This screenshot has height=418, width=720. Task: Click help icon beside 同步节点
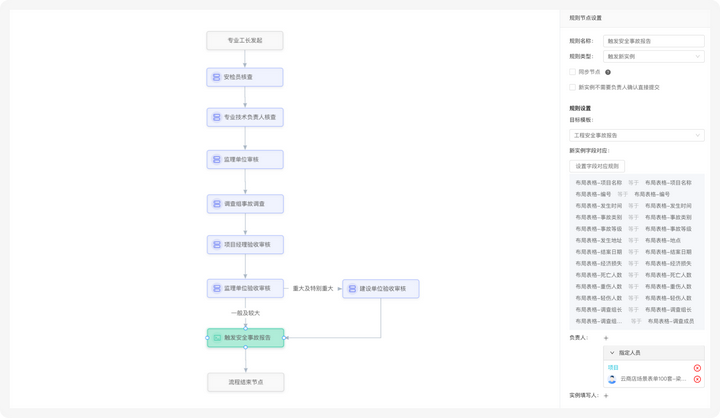608,72
